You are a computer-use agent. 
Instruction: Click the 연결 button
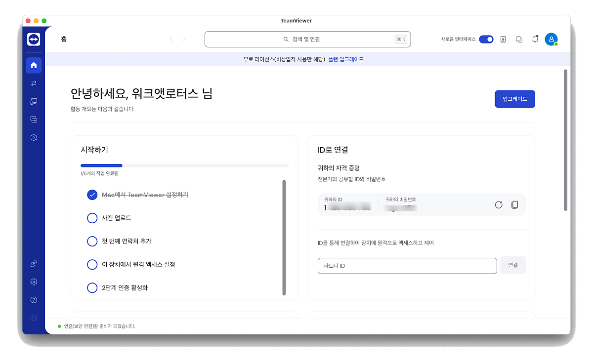[513, 265]
